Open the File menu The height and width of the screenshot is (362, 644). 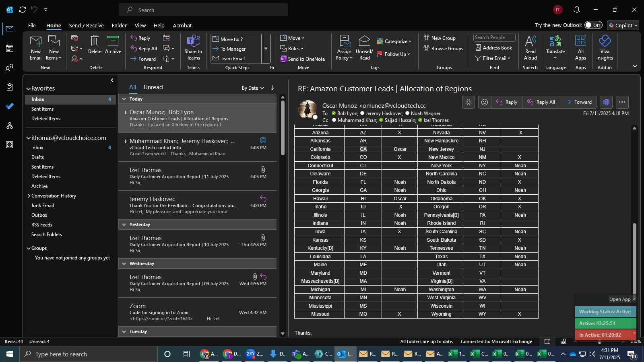32,25
